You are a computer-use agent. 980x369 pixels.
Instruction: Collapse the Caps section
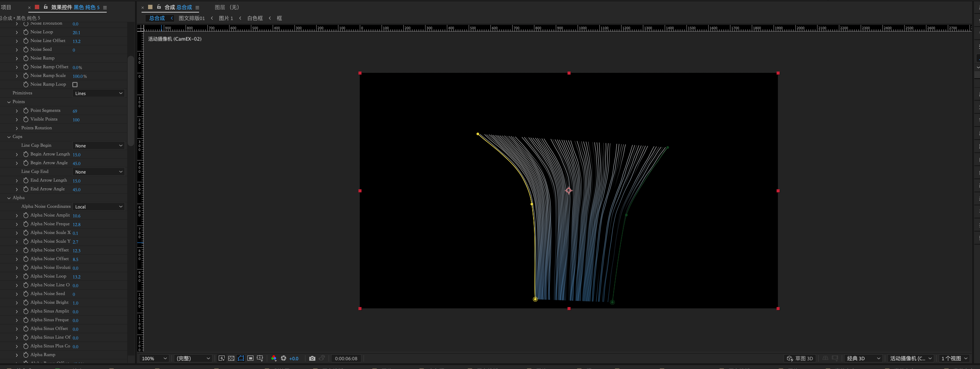(x=9, y=137)
